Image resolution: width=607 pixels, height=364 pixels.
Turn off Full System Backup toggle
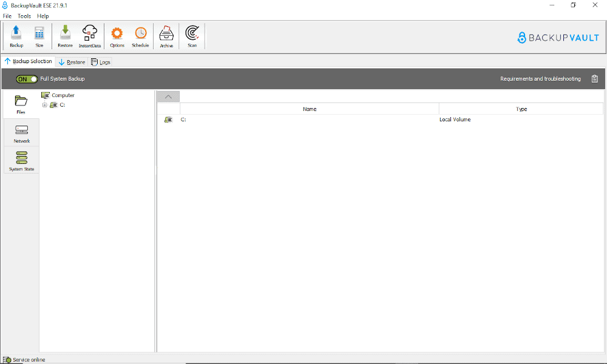click(x=27, y=79)
